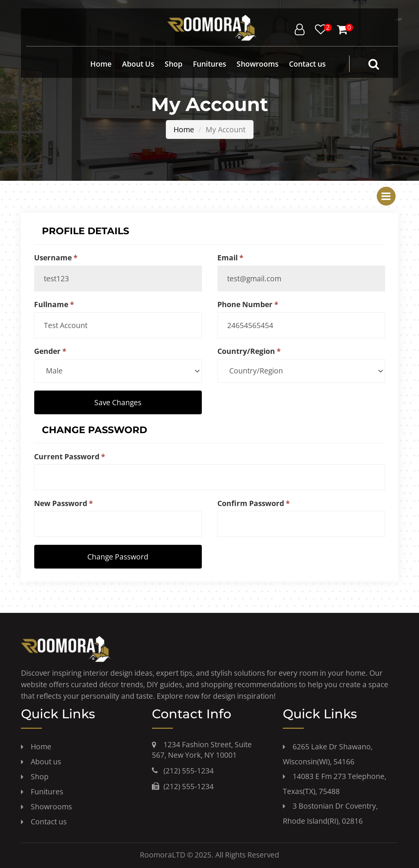Click the phone icon beside (212) 555-1234
Image resolution: width=419 pixels, height=868 pixels.
[x=155, y=770]
